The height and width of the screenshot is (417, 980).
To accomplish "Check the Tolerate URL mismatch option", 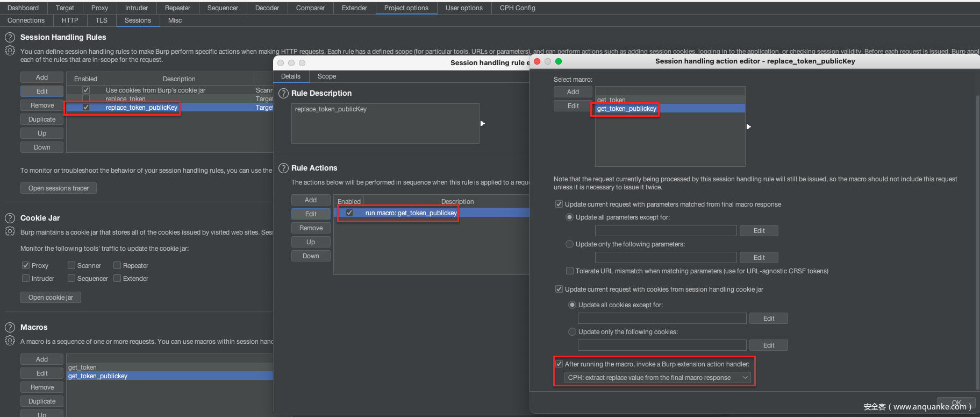I will (570, 271).
